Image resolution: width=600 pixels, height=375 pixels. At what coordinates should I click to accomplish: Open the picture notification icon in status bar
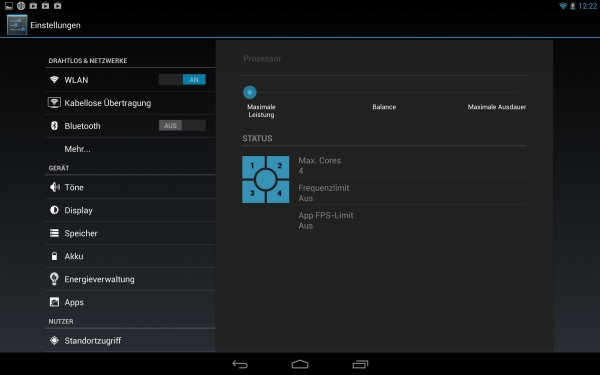pyautogui.click(x=8, y=6)
